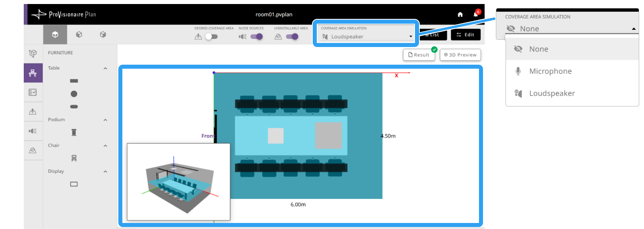Switch to the third cube view tab
Image resolution: width=644 pixels, height=229 pixels.
point(103,35)
